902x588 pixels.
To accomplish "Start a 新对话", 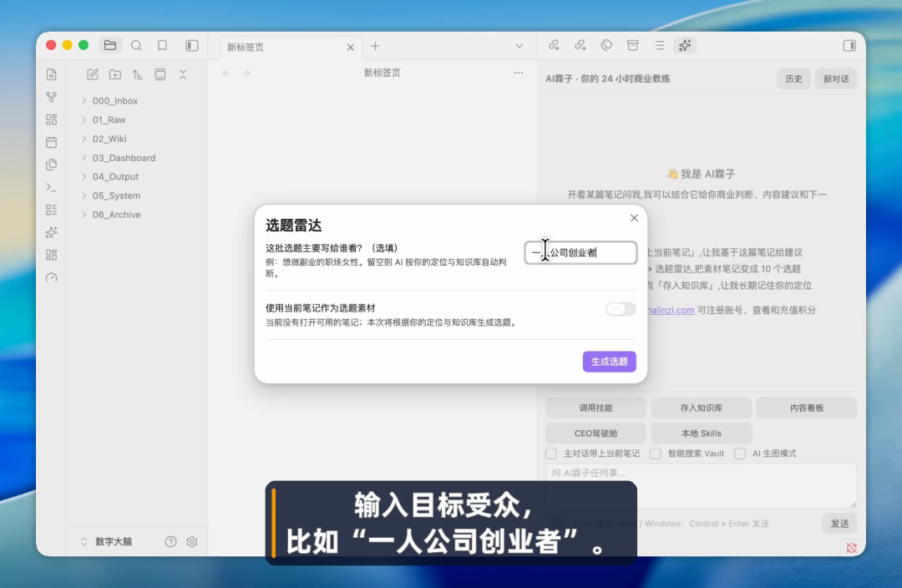I will click(836, 79).
